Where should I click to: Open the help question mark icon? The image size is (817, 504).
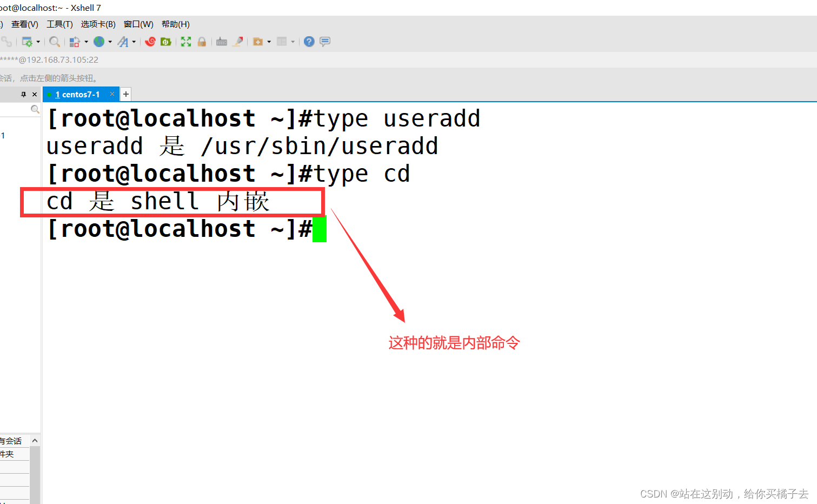click(309, 42)
